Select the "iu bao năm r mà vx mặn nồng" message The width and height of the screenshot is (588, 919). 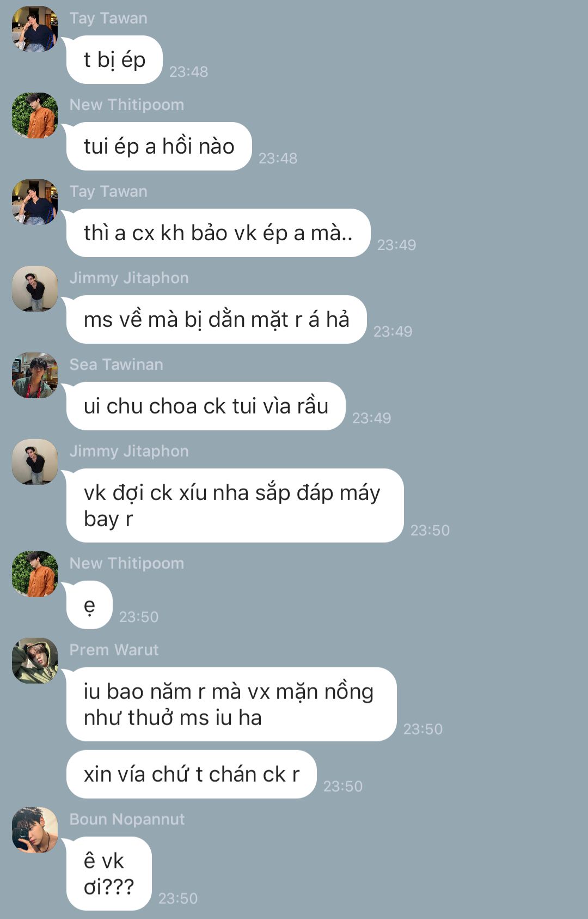tap(231, 704)
